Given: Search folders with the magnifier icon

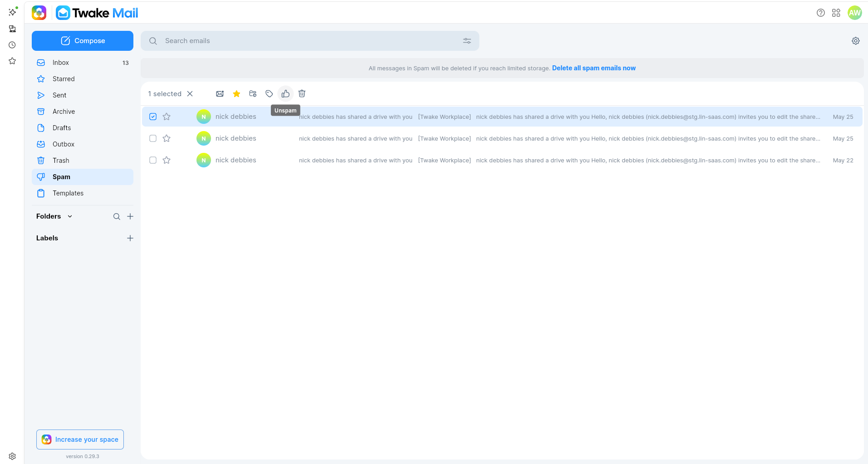Looking at the screenshot, I should [x=117, y=216].
